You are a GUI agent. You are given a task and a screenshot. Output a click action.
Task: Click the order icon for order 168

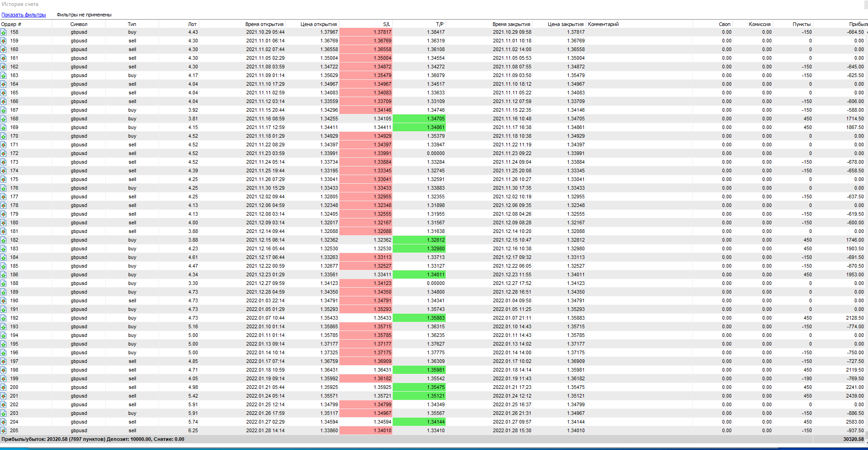coord(4,119)
